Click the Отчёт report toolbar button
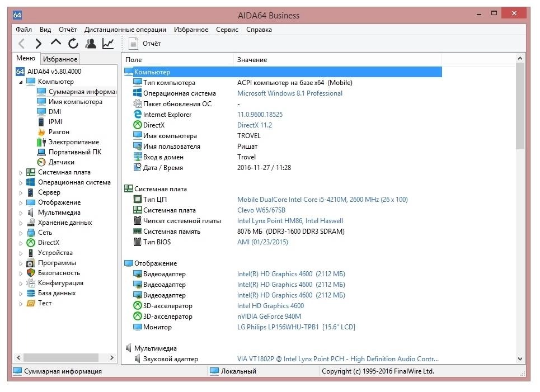Image resolution: width=540 pixels, height=392 pixels. click(x=144, y=44)
